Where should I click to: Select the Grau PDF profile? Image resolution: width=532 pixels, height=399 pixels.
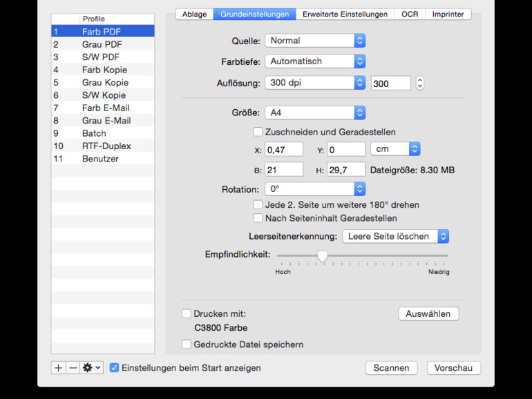(x=103, y=44)
